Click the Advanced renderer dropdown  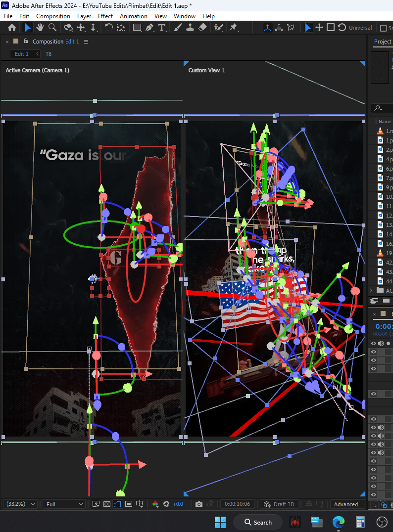(347, 504)
